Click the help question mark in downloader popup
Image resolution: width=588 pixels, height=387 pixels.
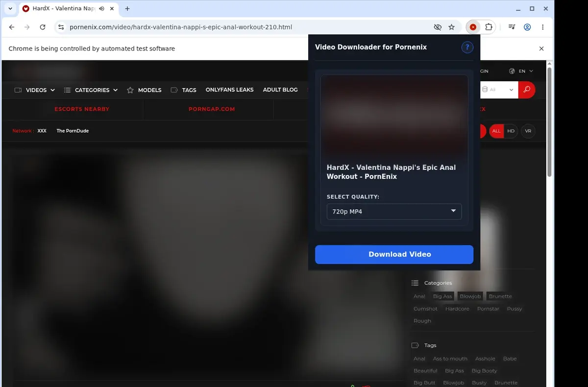[467, 47]
